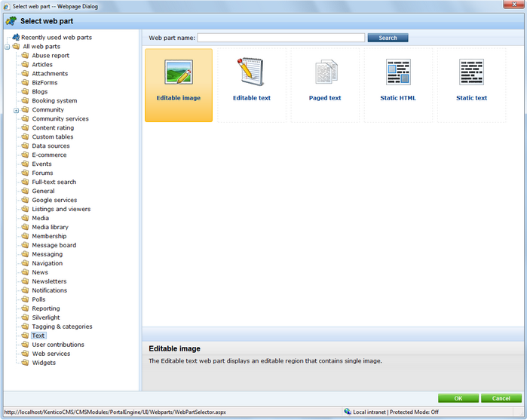Image resolution: width=527 pixels, height=420 pixels.
Task: Select the Static HTML web part icon
Action: (x=398, y=72)
